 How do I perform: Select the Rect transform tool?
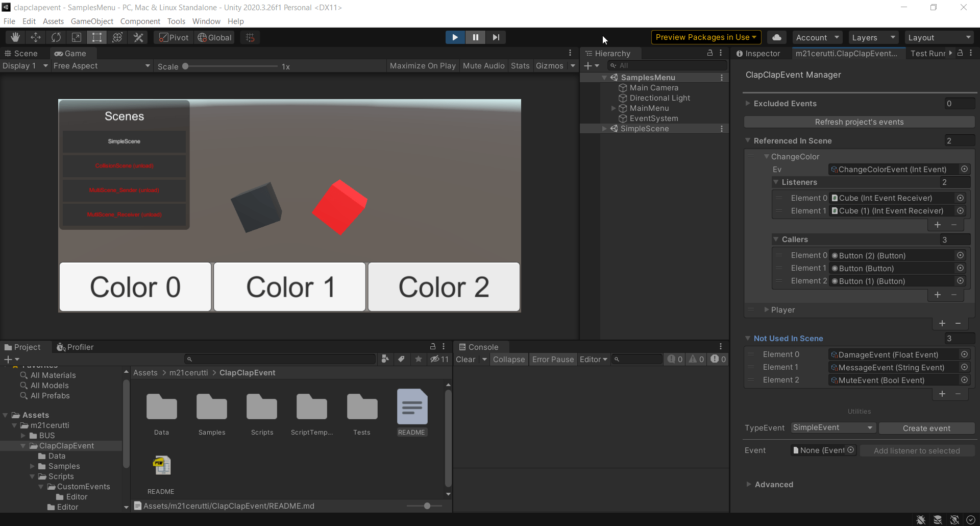point(97,37)
